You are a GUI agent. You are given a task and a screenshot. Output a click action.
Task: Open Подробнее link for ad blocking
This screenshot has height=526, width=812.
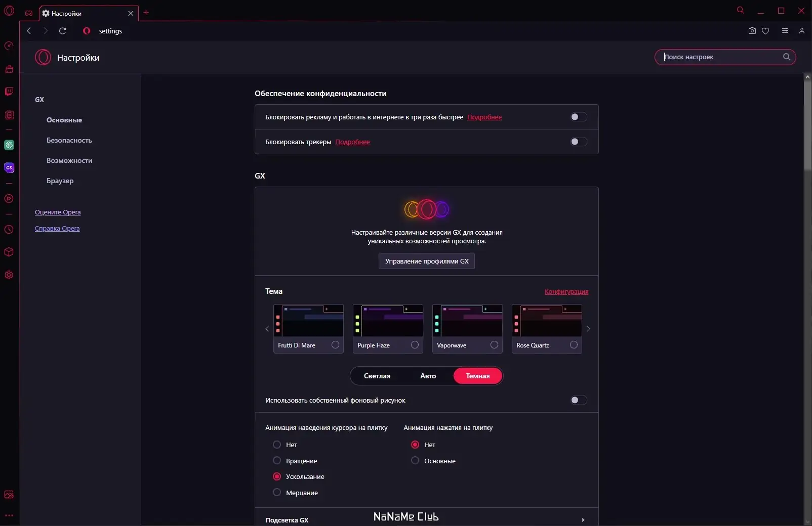[484, 117]
